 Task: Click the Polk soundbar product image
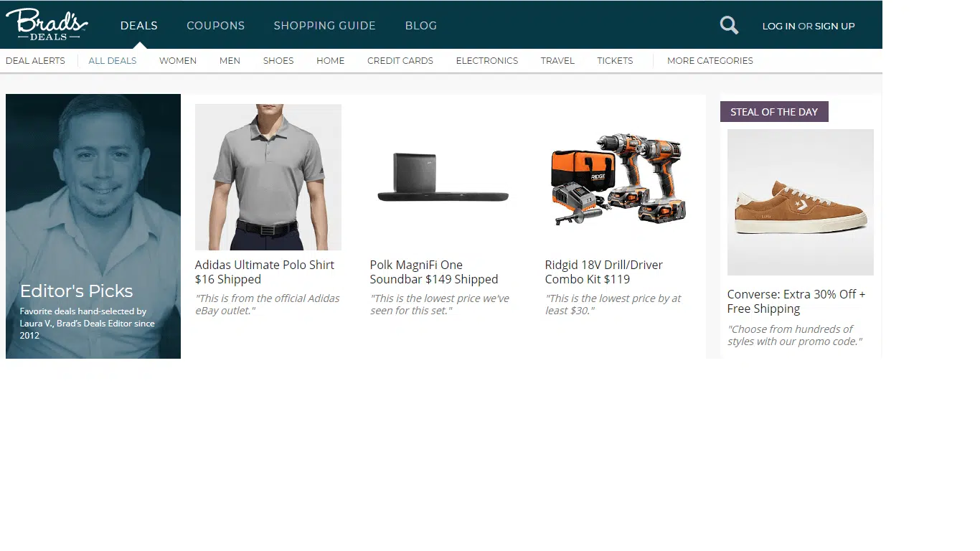tap(443, 177)
